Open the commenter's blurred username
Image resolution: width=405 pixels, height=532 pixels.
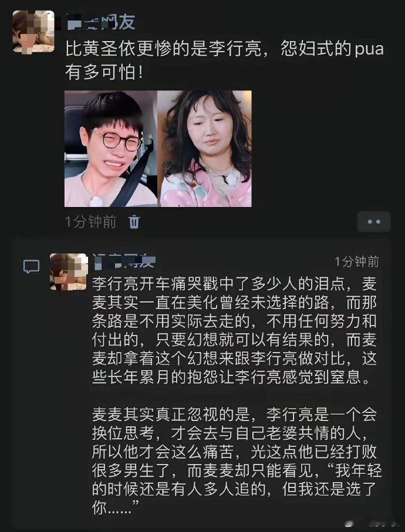[124, 261]
